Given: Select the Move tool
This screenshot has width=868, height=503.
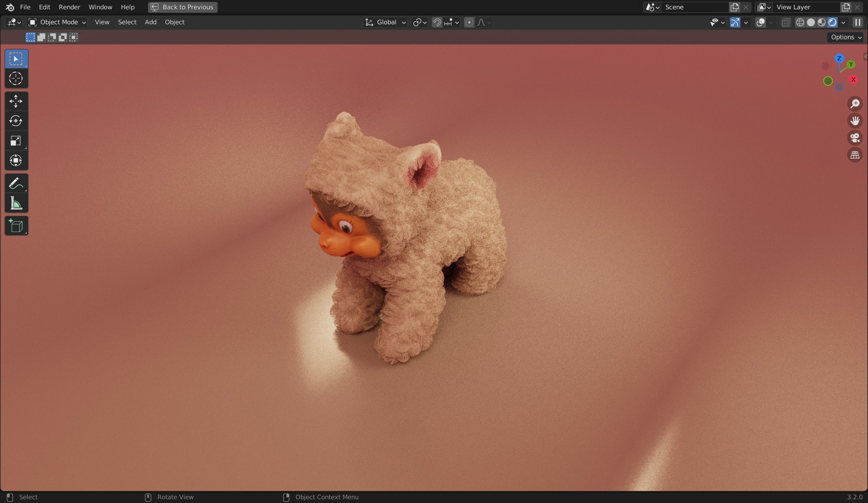Looking at the screenshot, I should (x=16, y=101).
